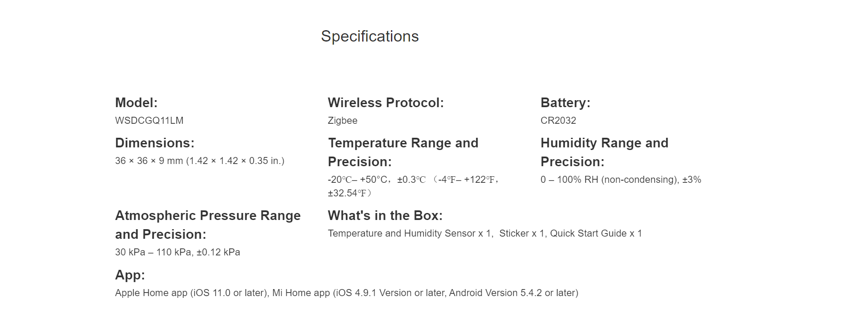The image size is (868, 335).
Task: Click the What's in the Box heading
Action: [x=385, y=216]
